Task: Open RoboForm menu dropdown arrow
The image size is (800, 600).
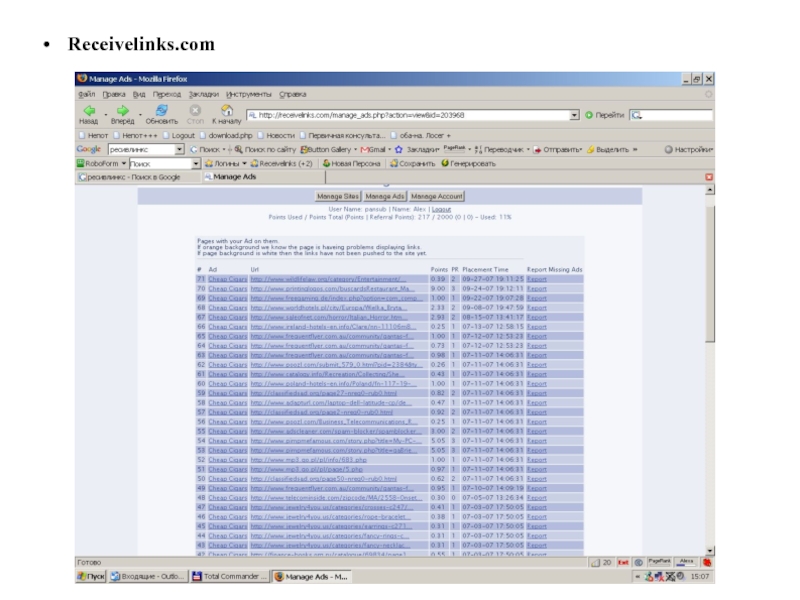Action: coord(123,163)
